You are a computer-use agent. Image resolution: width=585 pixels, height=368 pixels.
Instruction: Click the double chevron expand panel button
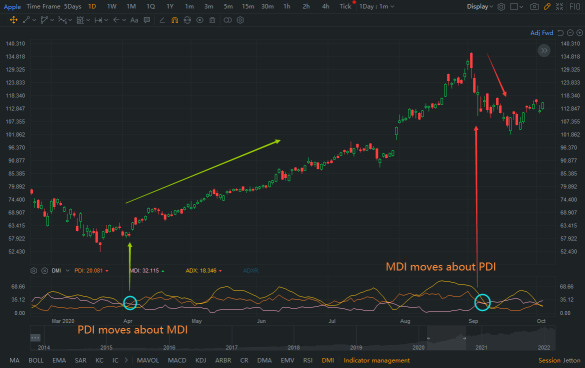click(544, 50)
